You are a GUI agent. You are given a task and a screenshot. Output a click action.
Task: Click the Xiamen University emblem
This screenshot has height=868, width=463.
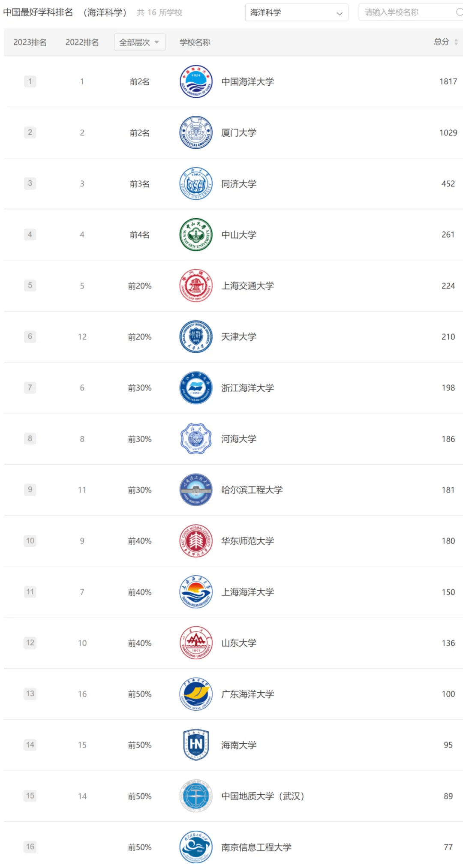click(x=196, y=132)
